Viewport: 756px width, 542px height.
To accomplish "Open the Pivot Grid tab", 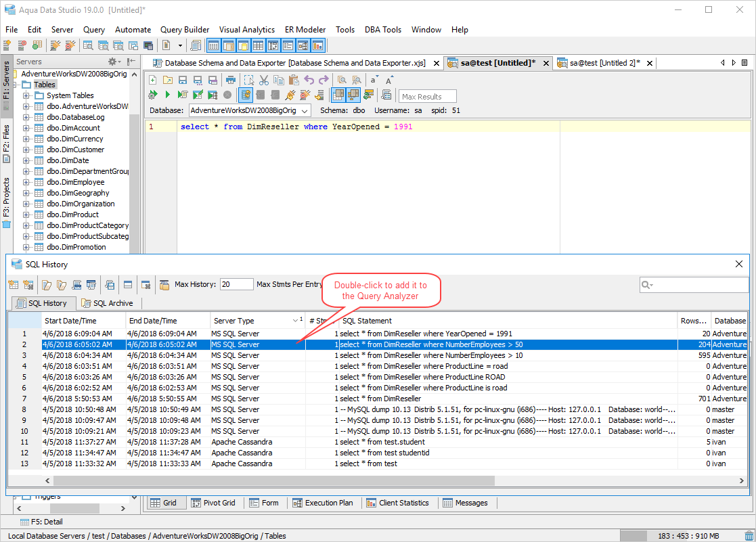I will point(213,503).
